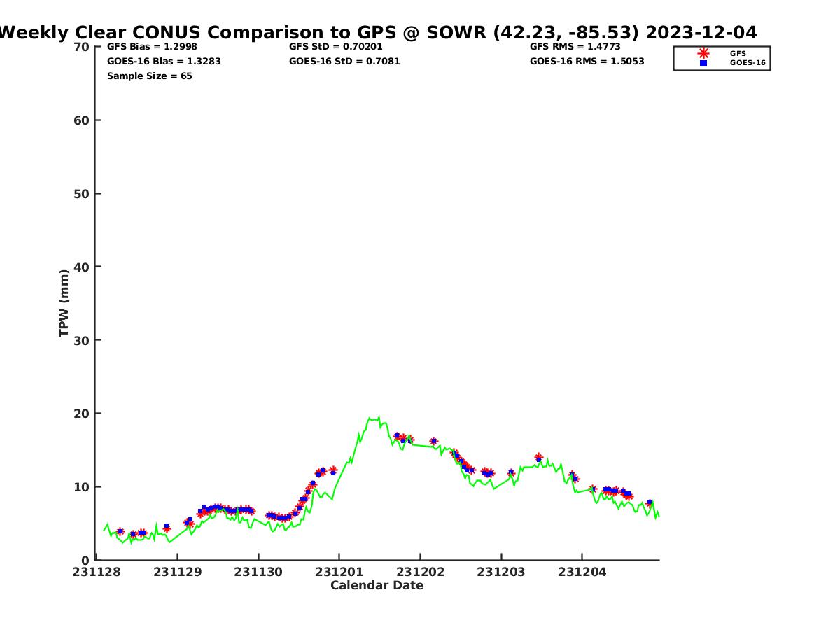Click the GOES-16 StD = 0.7081 statistic

click(344, 62)
